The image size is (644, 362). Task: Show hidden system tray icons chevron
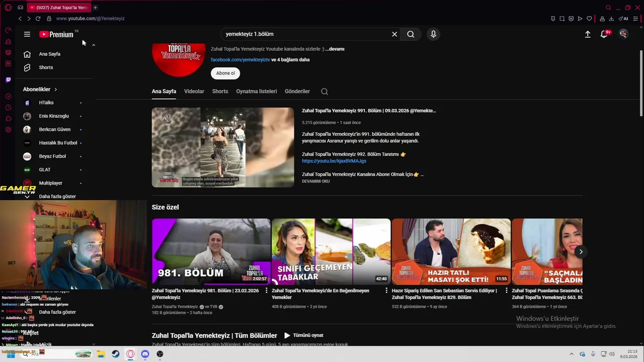tap(572, 354)
